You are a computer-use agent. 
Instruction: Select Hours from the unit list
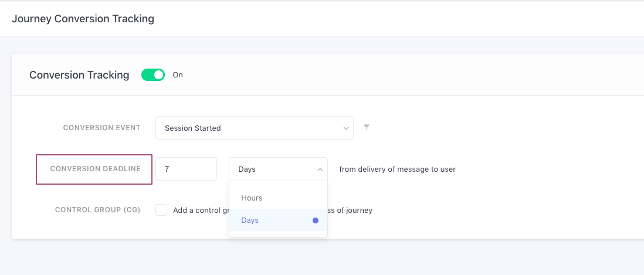point(252,198)
